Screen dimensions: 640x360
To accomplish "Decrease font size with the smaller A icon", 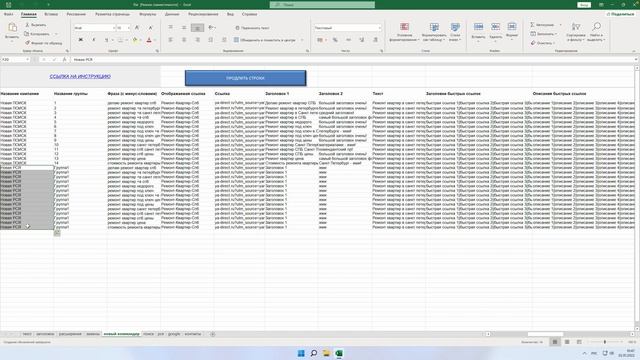I will click(150, 28).
